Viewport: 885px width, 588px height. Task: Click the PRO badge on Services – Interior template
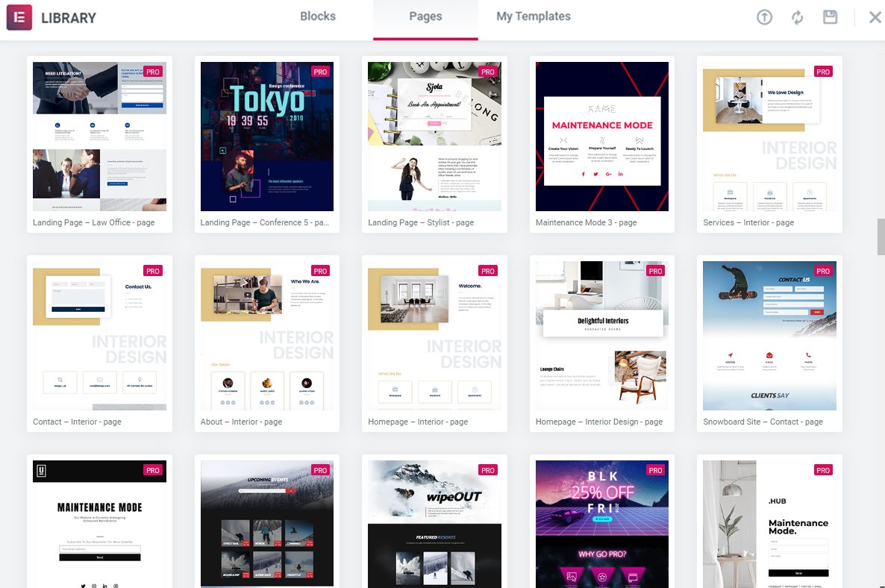(x=824, y=72)
